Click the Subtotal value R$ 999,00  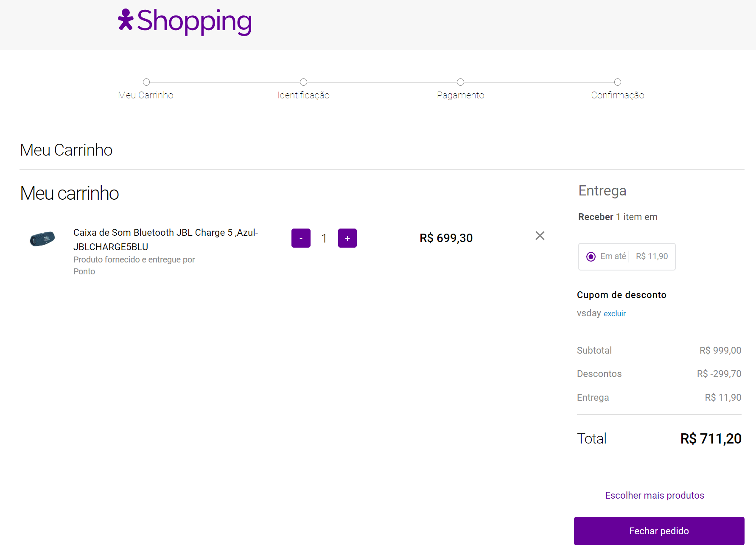tap(720, 351)
